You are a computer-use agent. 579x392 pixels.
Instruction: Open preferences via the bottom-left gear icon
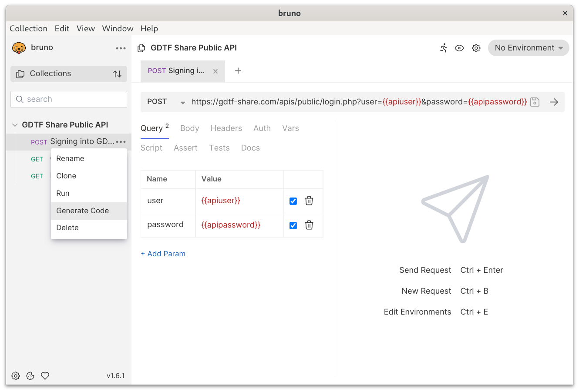pyautogui.click(x=16, y=376)
